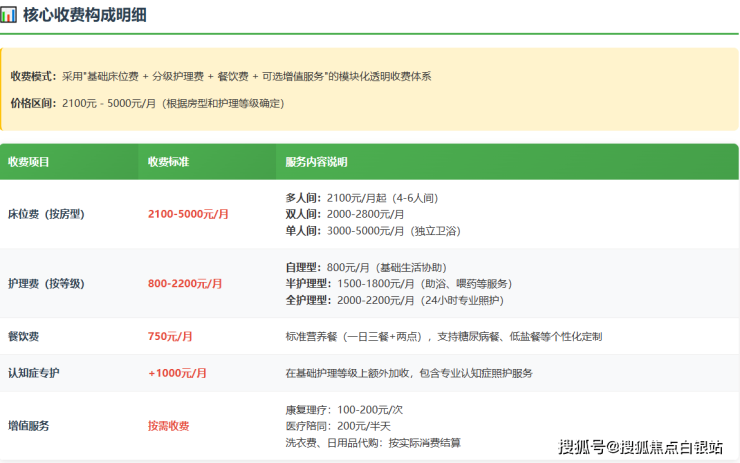
Task: Click the red 800-2200元/月 price
Action: coord(186,284)
